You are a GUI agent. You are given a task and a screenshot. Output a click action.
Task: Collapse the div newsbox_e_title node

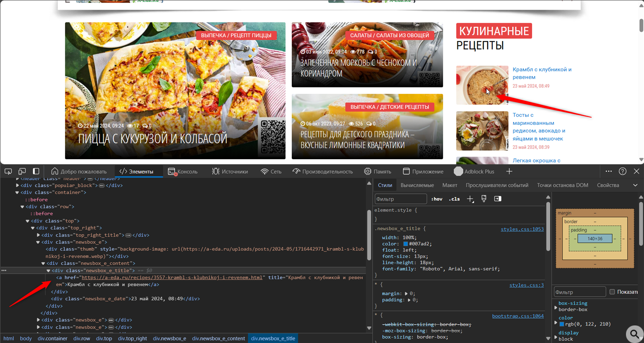point(48,271)
